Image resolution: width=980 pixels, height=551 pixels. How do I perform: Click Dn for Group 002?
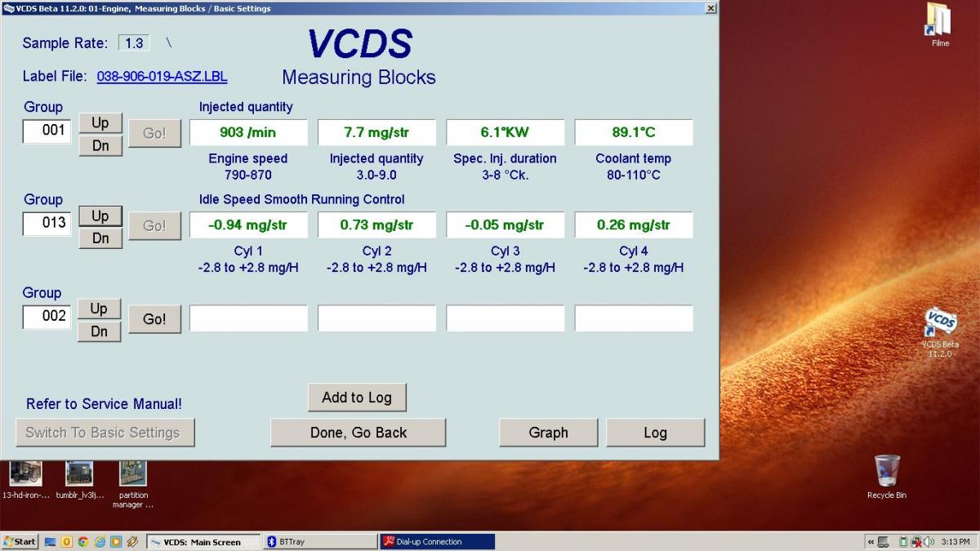(99, 331)
